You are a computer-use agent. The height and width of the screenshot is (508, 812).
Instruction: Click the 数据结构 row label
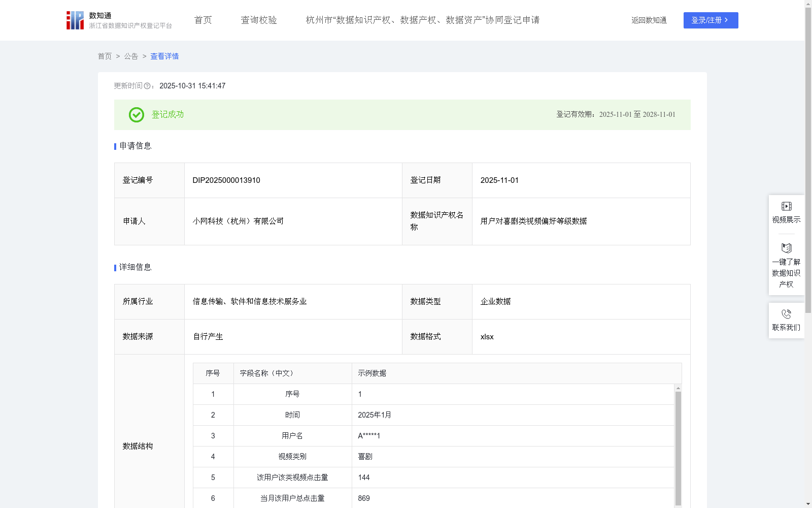138,446
